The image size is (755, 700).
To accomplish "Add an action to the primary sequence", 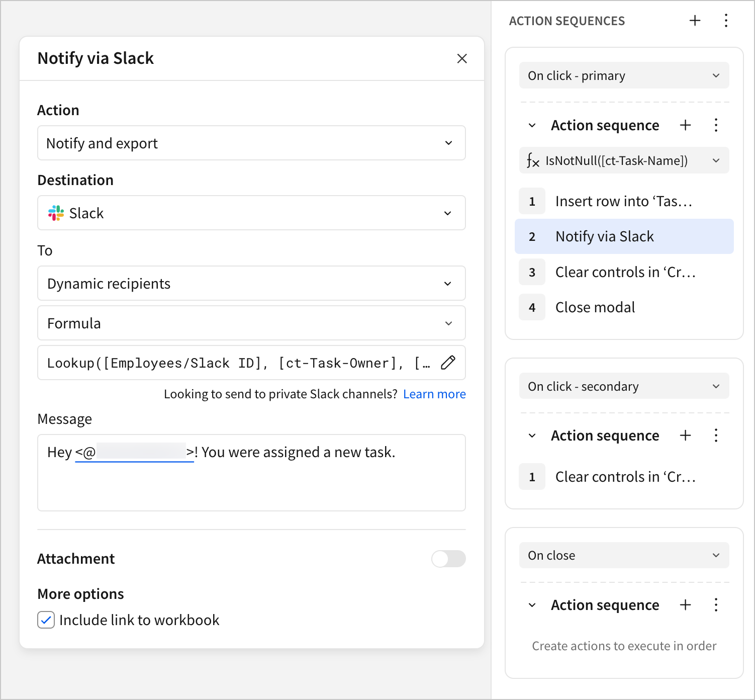I will click(x=686, y=125).
